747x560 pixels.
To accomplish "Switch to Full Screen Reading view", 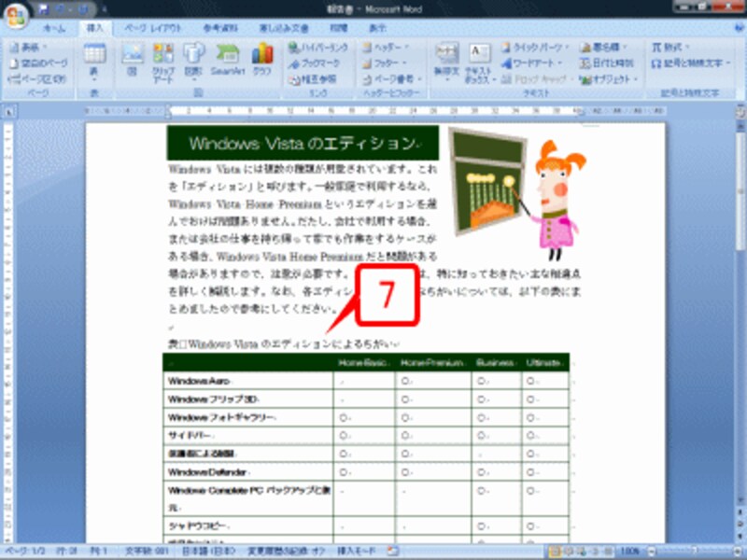I will 569,552.
